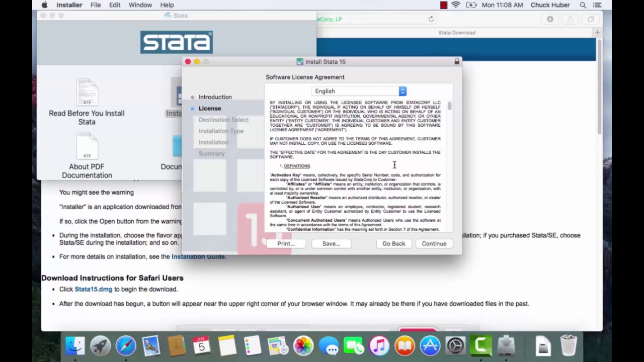
Task: Click battery charging icon in menu bar
Action: [471, 5]
